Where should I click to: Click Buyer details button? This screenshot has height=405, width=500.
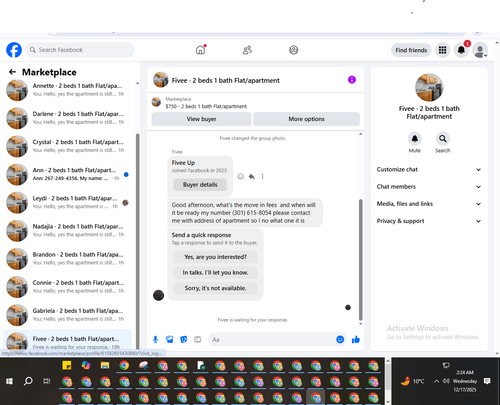tap(200, 185)
